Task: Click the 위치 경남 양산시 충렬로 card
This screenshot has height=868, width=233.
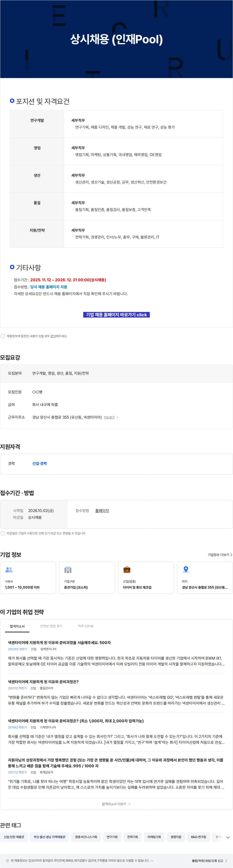Action: pyautogui.click(x=205, y=577)
